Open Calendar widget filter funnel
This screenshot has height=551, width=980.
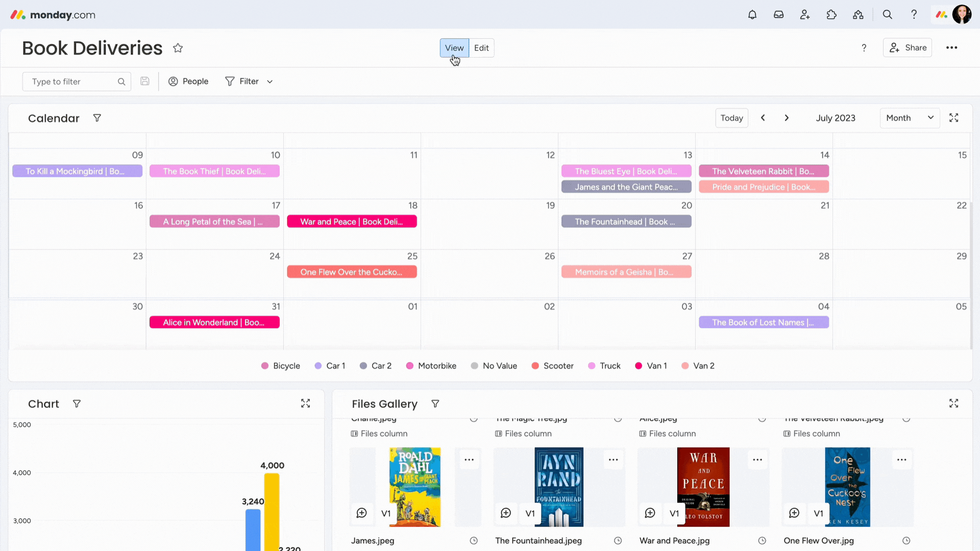tap(97, 118)
